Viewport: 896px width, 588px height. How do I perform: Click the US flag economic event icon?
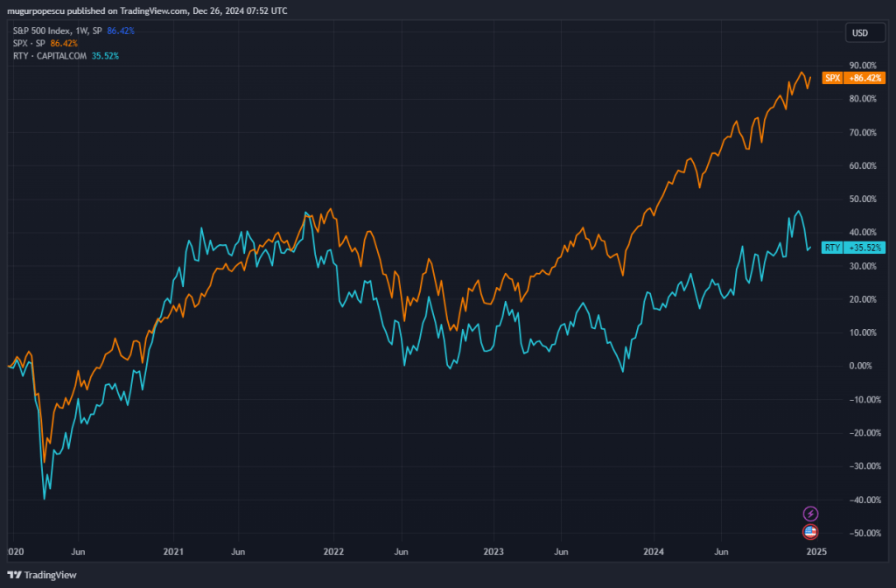click(810, 531)
